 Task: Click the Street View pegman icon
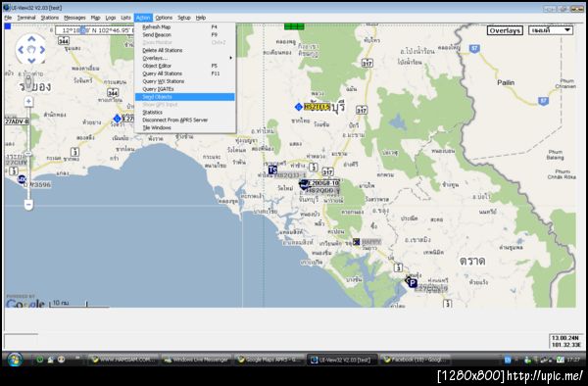[28, 81]
